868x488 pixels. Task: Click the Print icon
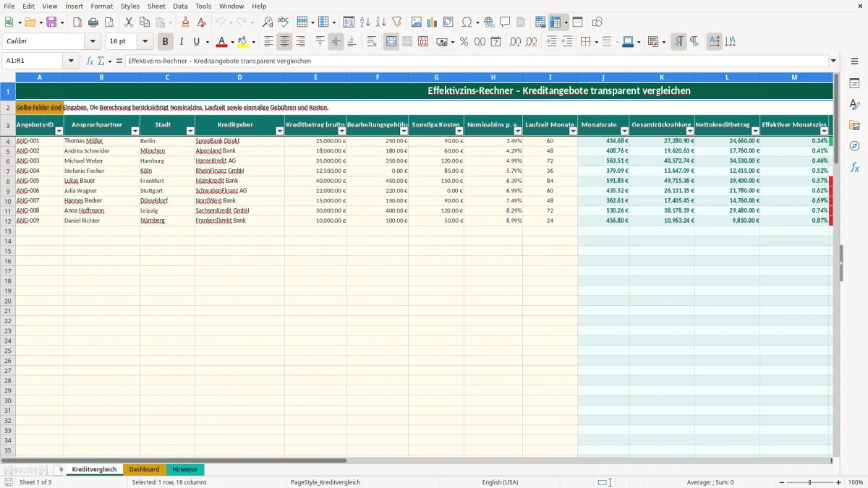pos(93,22)
